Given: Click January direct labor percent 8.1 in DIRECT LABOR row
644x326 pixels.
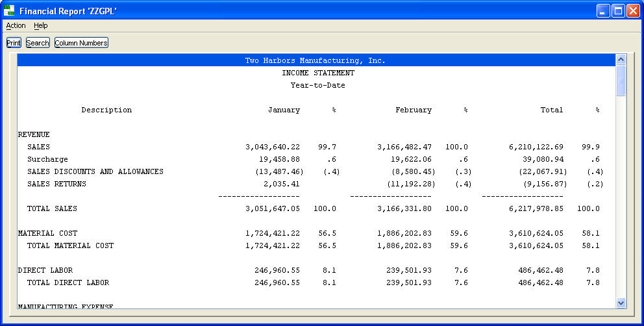Looking at the screenshot, I should pos(329,270).
